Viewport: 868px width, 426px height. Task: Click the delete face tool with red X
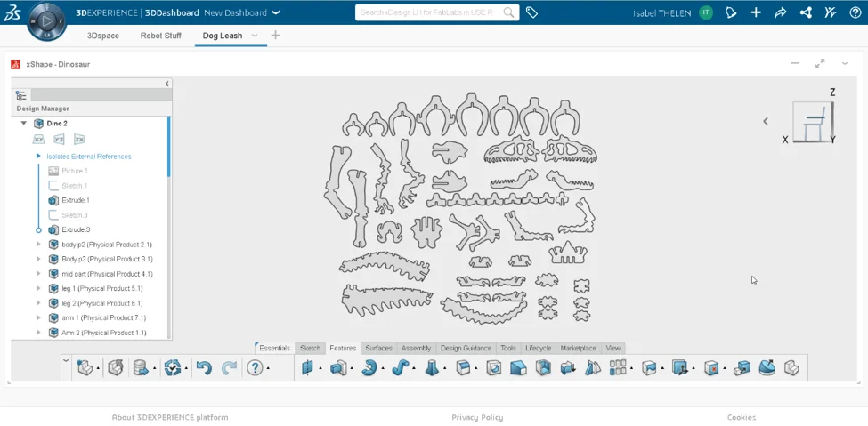pos(711,368)
